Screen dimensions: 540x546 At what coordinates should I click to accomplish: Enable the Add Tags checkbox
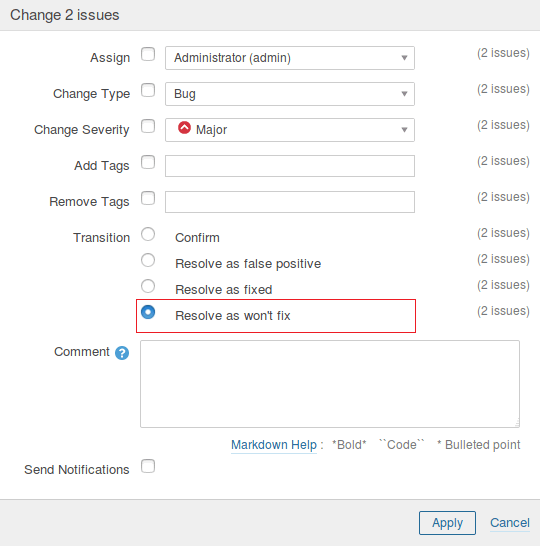coord(148,162)
